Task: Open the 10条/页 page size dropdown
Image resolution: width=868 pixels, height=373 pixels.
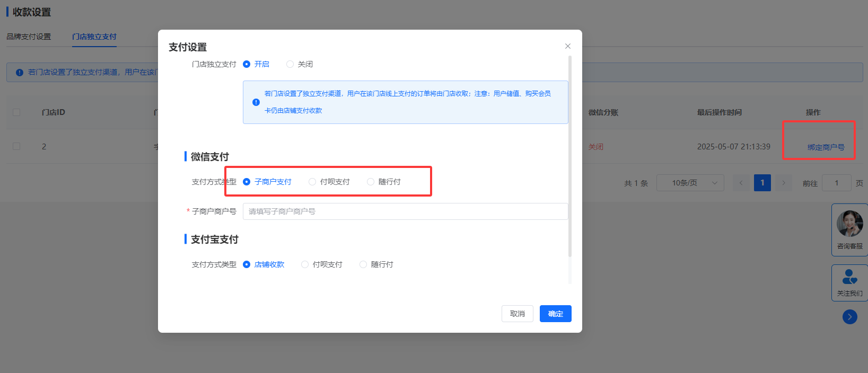Action: coord(690,183)
